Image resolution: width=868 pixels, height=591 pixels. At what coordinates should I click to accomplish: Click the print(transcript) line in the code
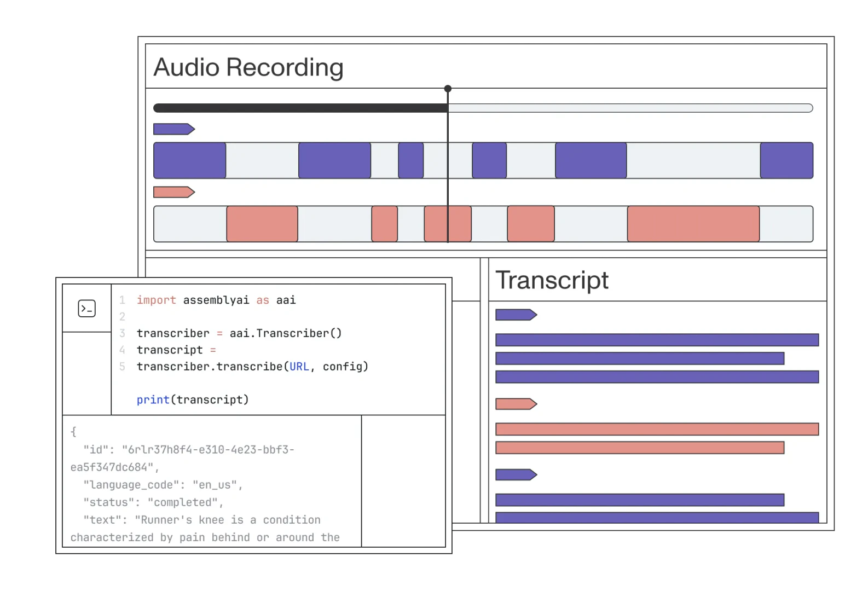(x=193, y=400)
